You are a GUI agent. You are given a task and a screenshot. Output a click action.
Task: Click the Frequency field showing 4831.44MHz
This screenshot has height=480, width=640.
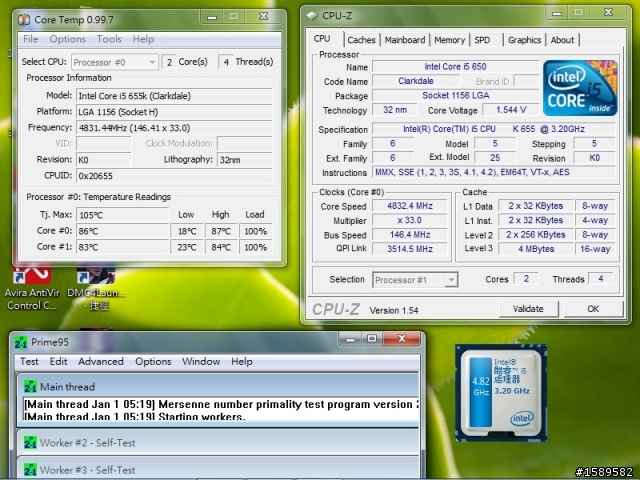click(174, 128)
